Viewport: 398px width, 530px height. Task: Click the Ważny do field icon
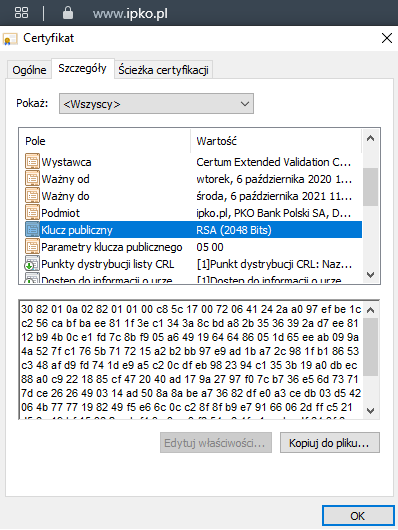32,195
